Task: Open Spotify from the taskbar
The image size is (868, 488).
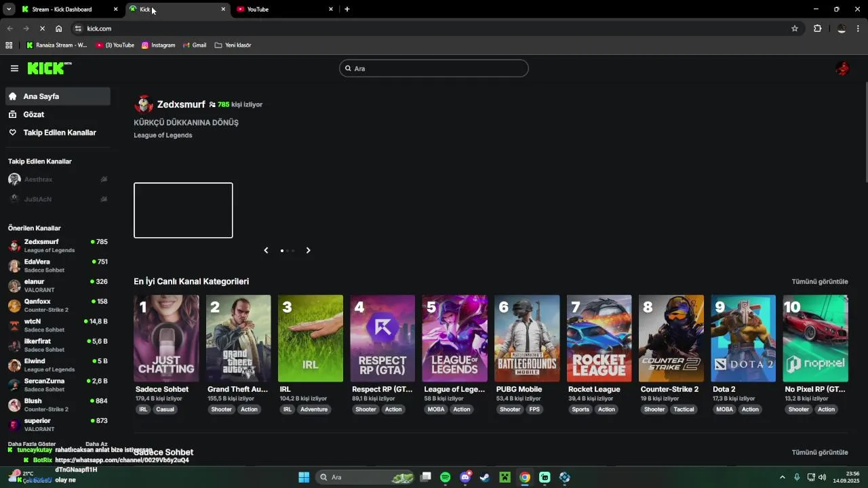Action: point(446,477)
